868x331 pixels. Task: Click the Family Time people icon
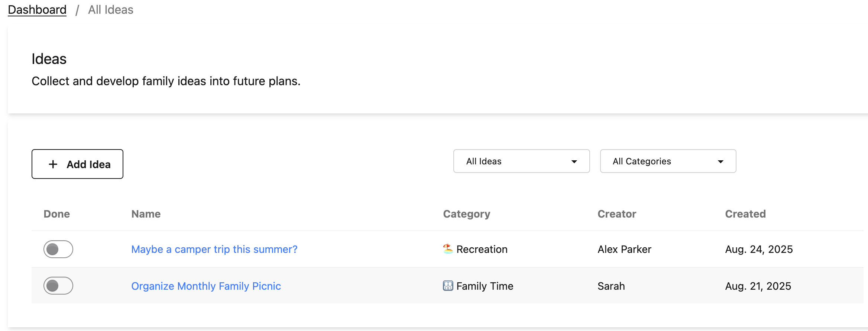[x=448, y=286]
